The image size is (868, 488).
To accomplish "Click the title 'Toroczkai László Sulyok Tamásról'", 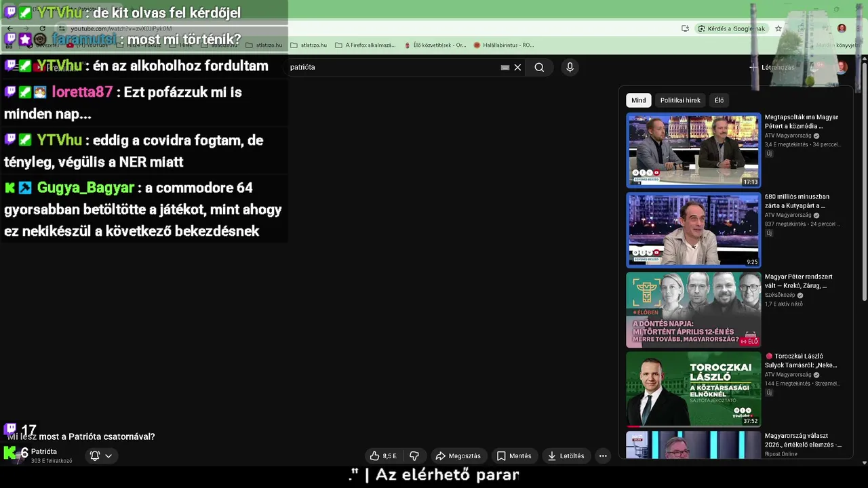I will [x=802, y=361].
